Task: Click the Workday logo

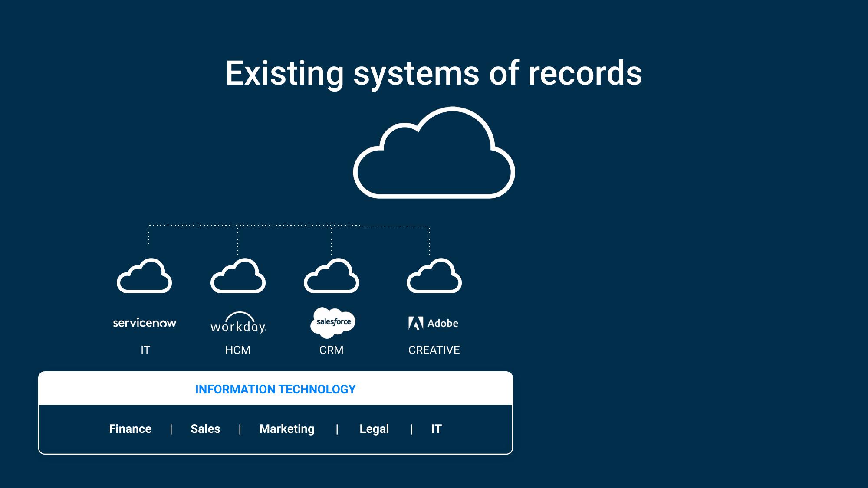Action: click(238, 322)
